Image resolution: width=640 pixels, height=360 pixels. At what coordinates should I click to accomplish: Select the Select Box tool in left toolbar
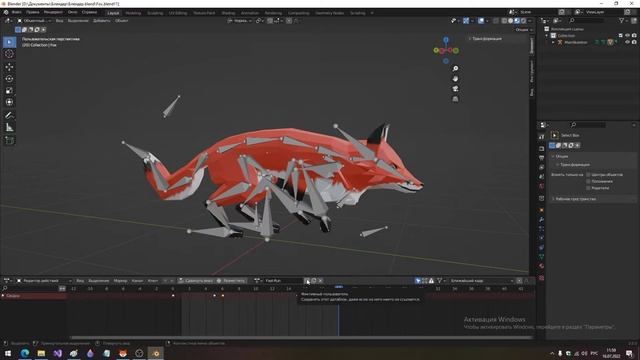(9, 42)
